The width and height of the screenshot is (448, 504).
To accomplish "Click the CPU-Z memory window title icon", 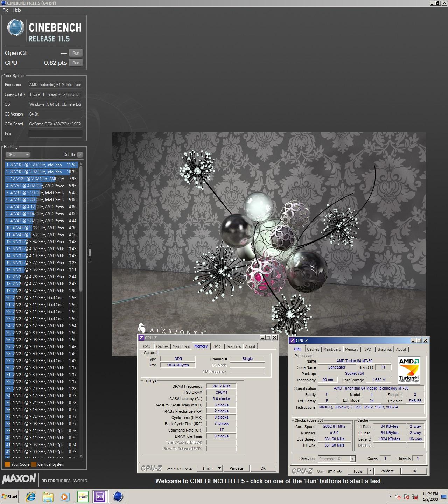I will pyautogui.click(x=141, y=338).
